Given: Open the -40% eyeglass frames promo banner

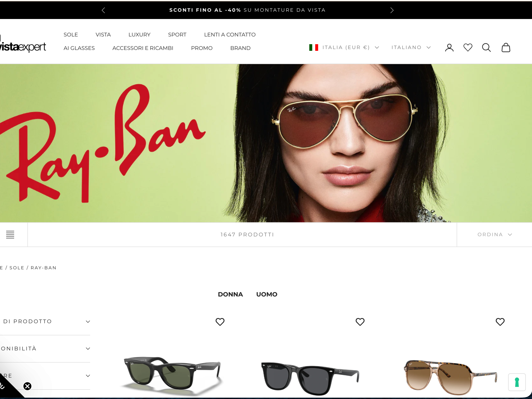Looking at the screenshot, I should [248, 10].
